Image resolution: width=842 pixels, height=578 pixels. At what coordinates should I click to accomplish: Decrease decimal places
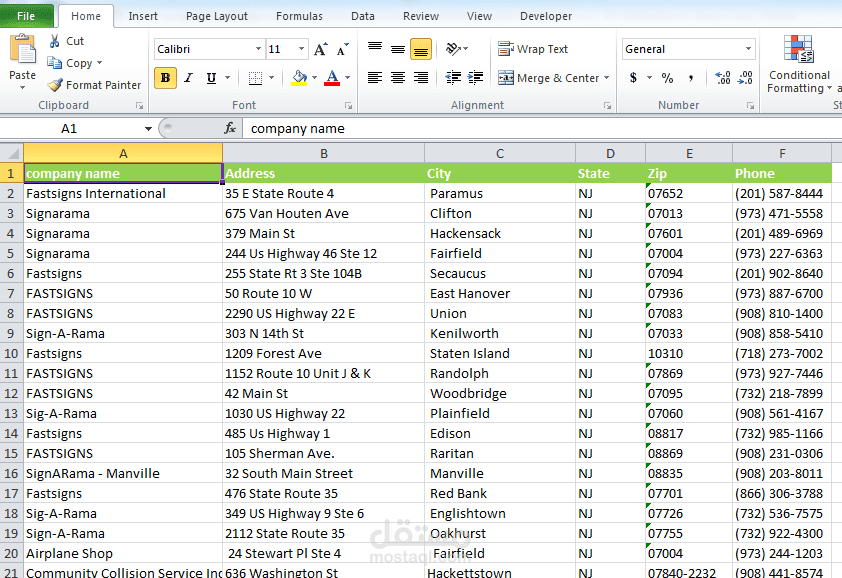[x=745, y=78]
